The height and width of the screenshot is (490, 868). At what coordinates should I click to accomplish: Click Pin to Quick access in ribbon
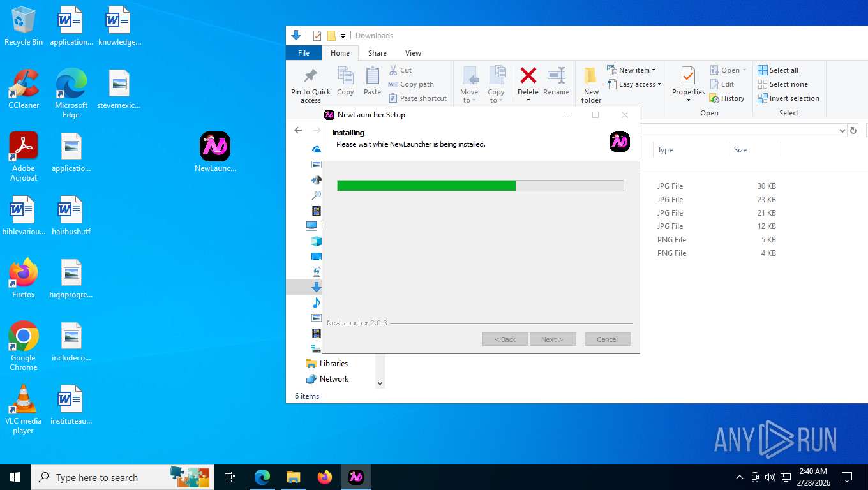[311, 85]
